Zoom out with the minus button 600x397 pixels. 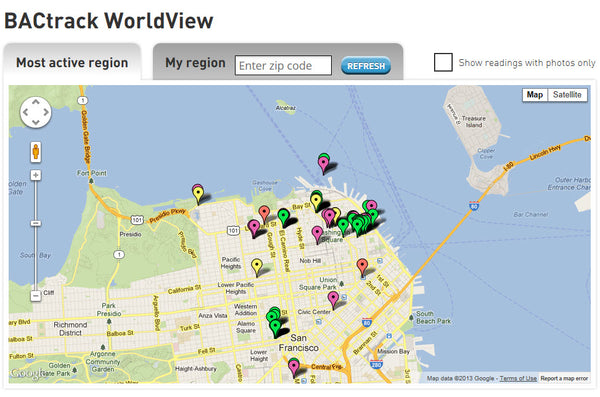coord(36,296)
